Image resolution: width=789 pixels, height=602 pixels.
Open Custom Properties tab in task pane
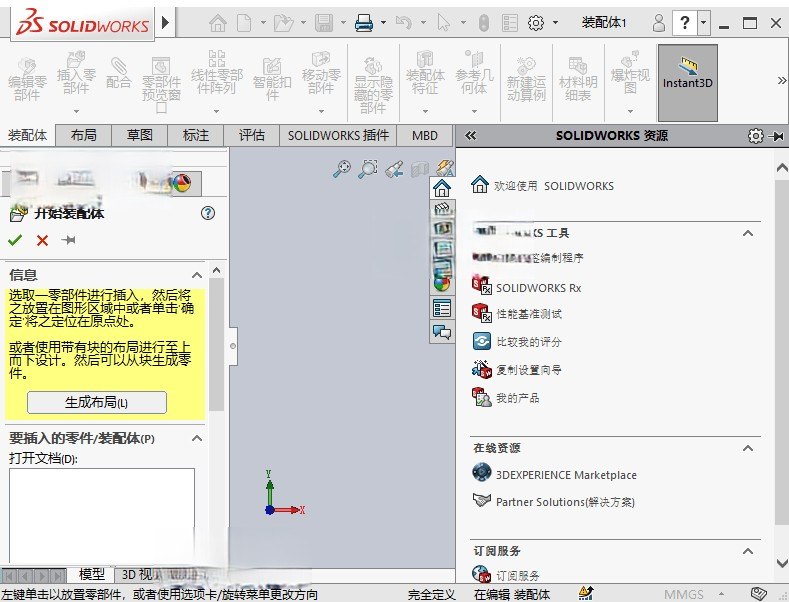coord(442,308)
